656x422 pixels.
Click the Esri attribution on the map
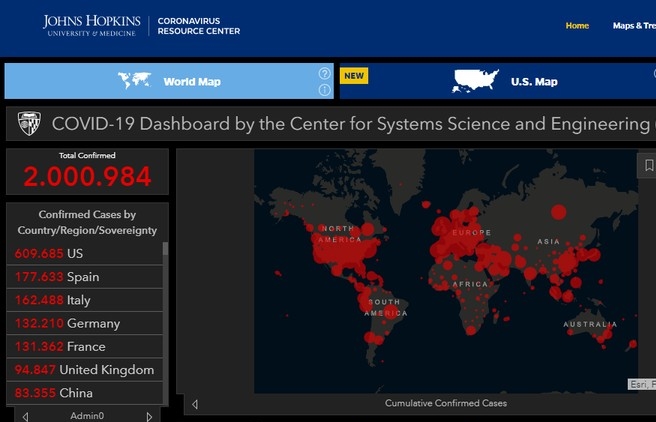(641, 384)
